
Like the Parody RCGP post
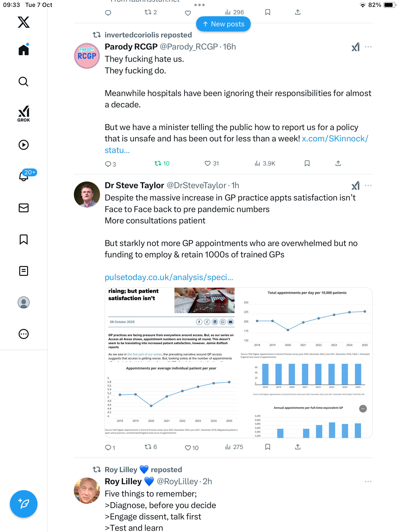[x=208, y=163]
